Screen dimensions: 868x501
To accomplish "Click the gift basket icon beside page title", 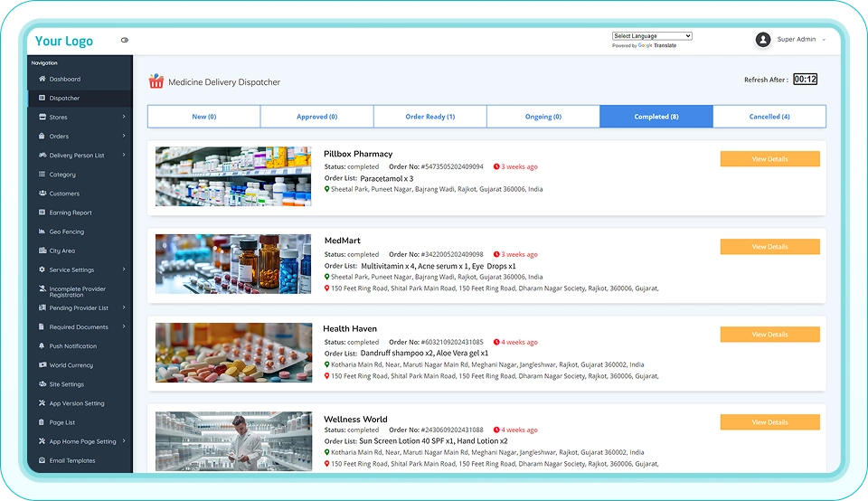I will (x=156, y=81).
